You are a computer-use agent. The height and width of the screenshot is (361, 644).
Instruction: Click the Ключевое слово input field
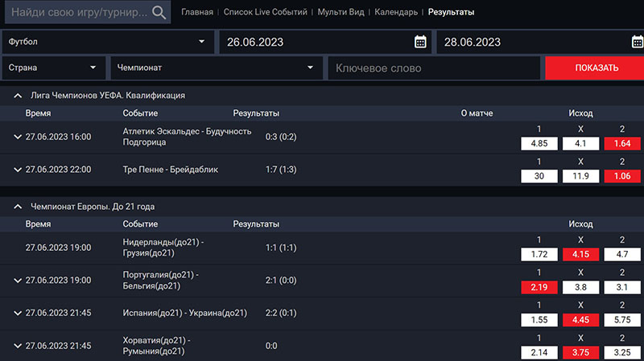(x=434, y=68)
